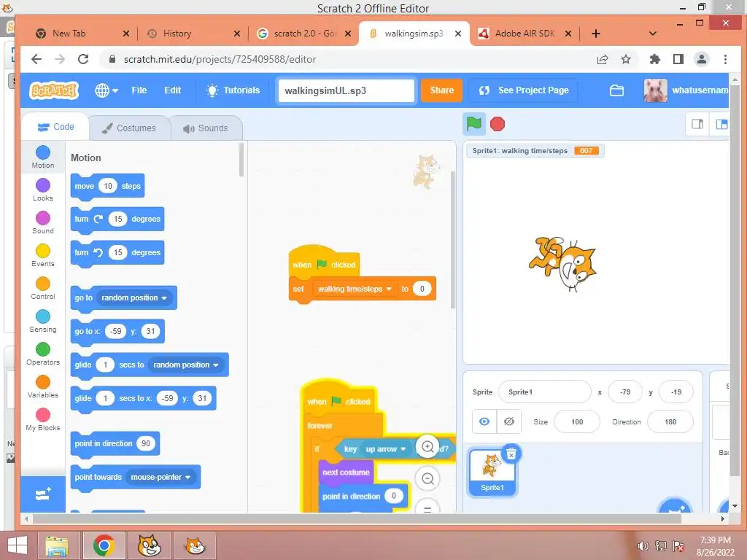Delete Sprite1 with the trash icon

[x=511, y=454]
